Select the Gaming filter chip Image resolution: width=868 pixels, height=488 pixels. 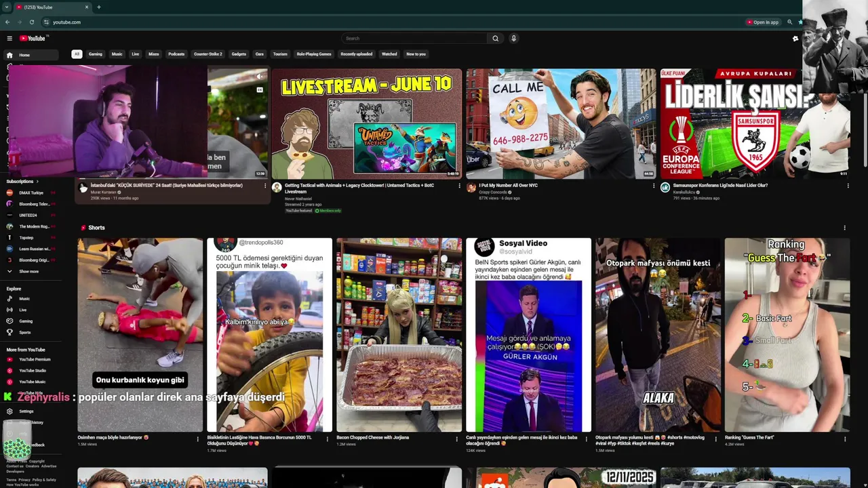click(x=96, y=54)
